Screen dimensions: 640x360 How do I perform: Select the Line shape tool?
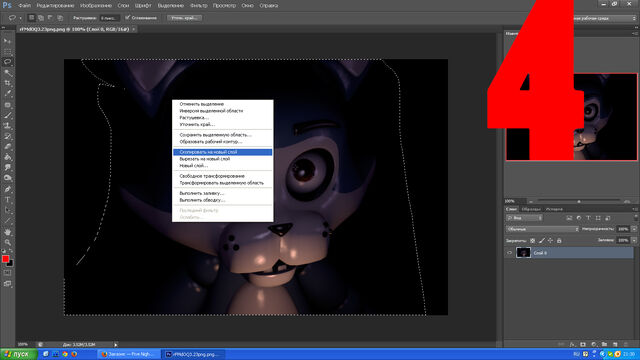tap(7, 221)
